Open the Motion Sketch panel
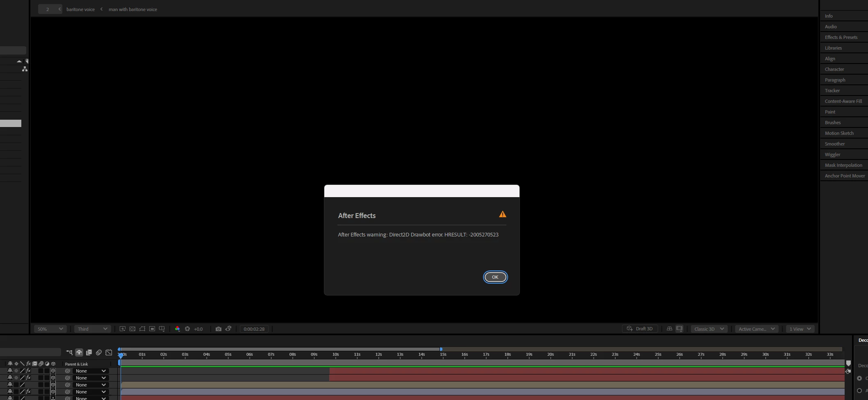The image size is (868, 400). (x=839, y=133)
